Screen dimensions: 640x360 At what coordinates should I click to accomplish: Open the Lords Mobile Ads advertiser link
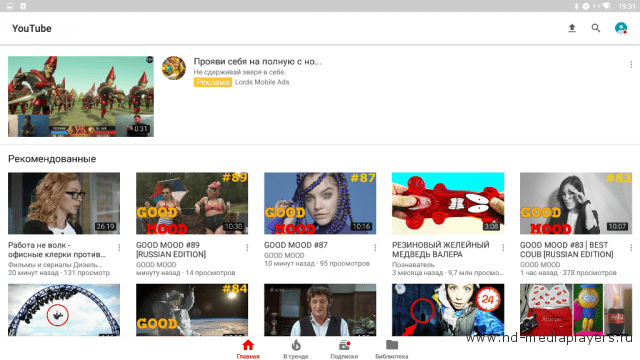coord(262,82)
